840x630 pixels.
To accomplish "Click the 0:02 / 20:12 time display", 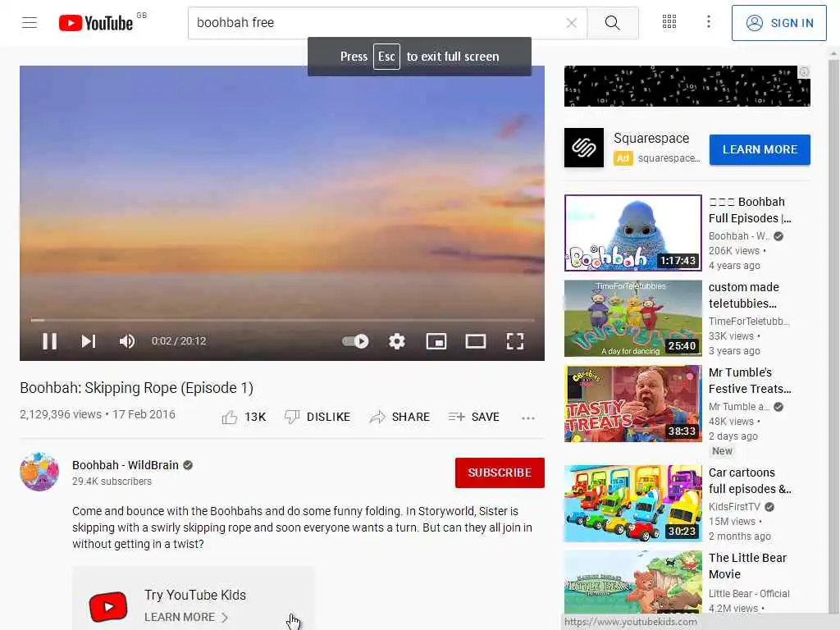I will (179, 341).
